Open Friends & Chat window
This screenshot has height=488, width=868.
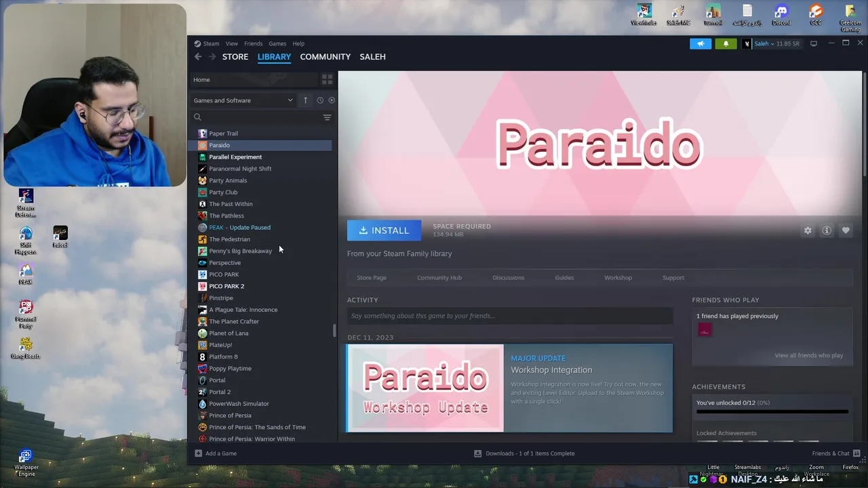835,453
